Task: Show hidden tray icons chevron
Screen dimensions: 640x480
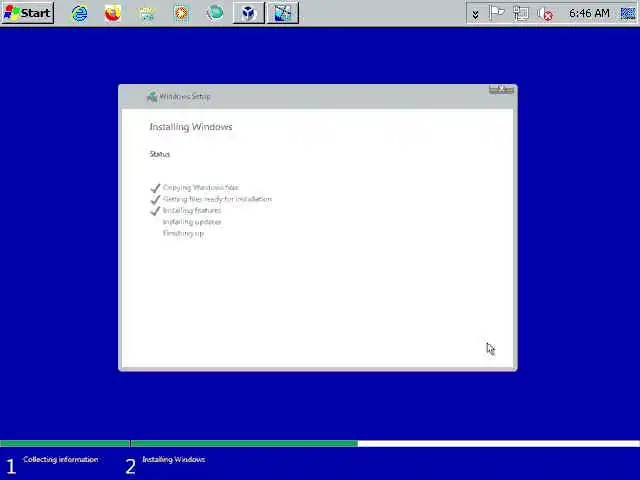Action: click(475, 15)
